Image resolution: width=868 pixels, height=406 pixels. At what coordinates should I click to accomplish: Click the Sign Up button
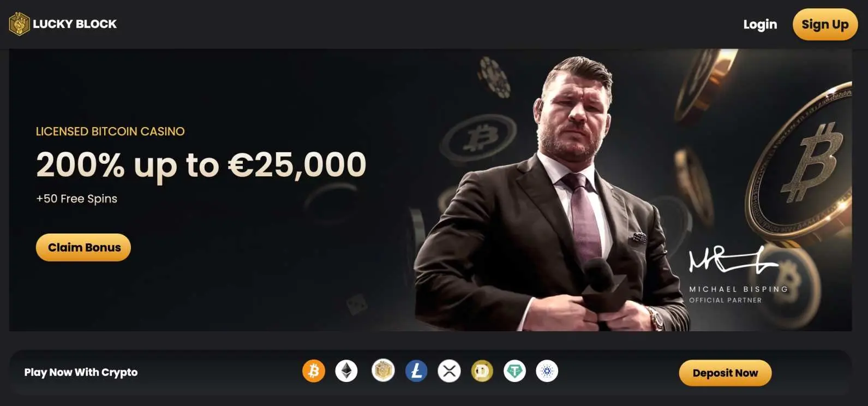pyautogui.click(x=825, y=25)
